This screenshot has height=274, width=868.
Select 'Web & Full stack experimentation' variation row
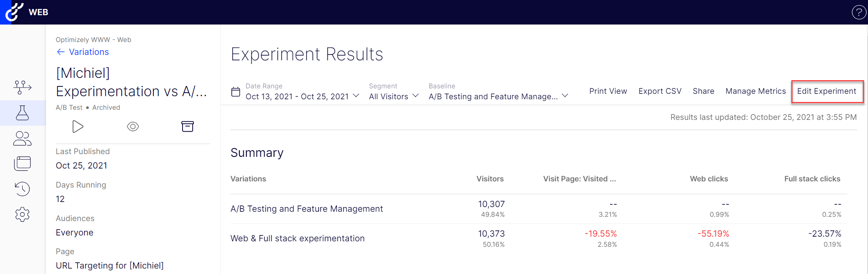click(539, 239)
